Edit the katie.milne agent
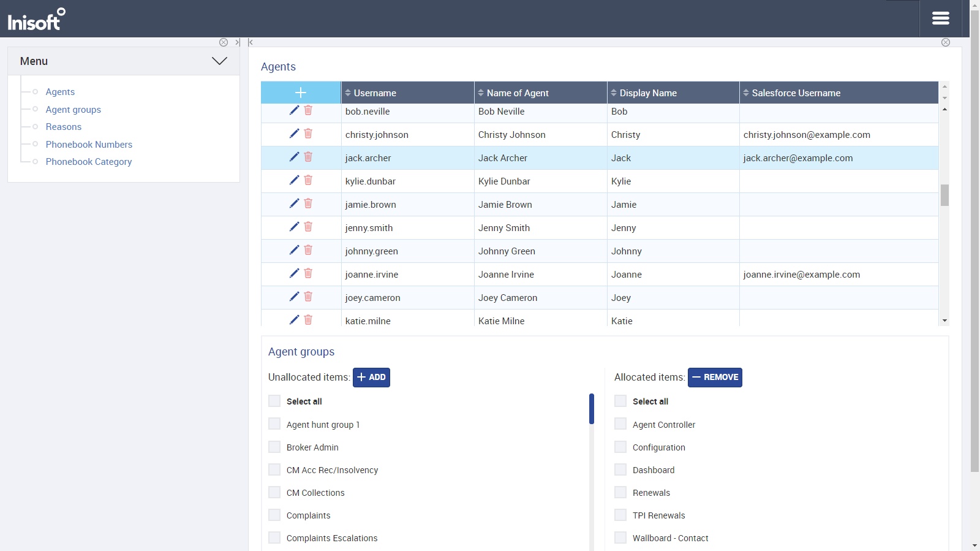This screenshot has width=980, height=551. (294, 320)
